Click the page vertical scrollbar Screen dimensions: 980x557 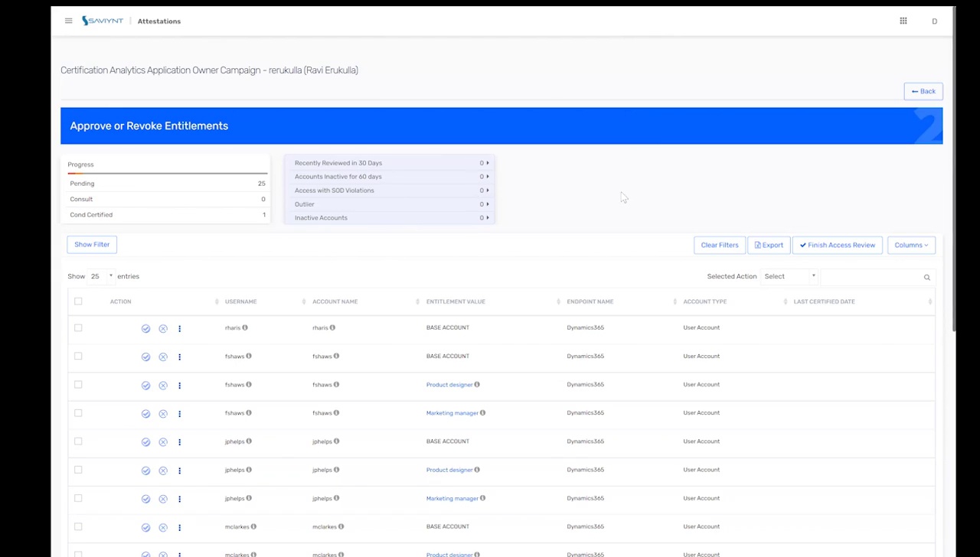pos(954,168)
